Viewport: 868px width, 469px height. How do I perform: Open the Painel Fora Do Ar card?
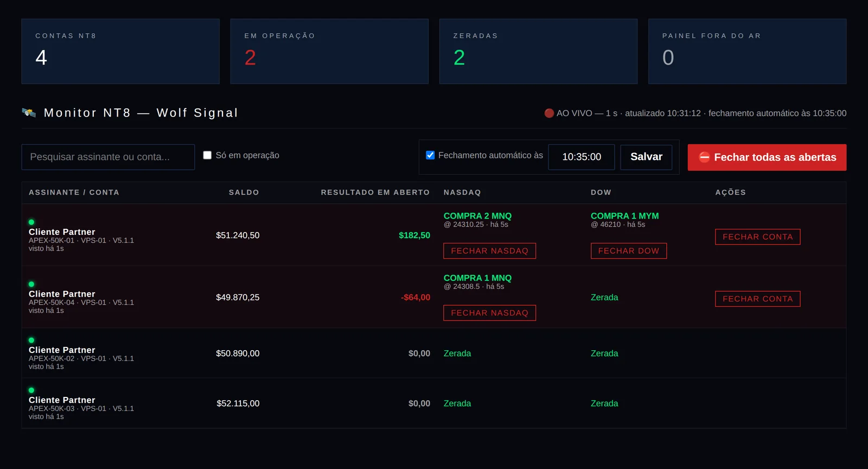[x=748, y=52]
